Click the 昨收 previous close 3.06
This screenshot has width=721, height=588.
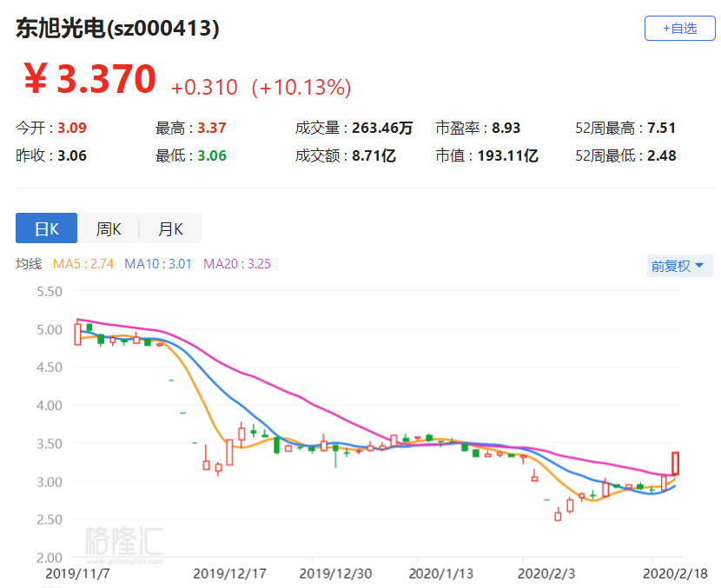click(x=72, y=155)
